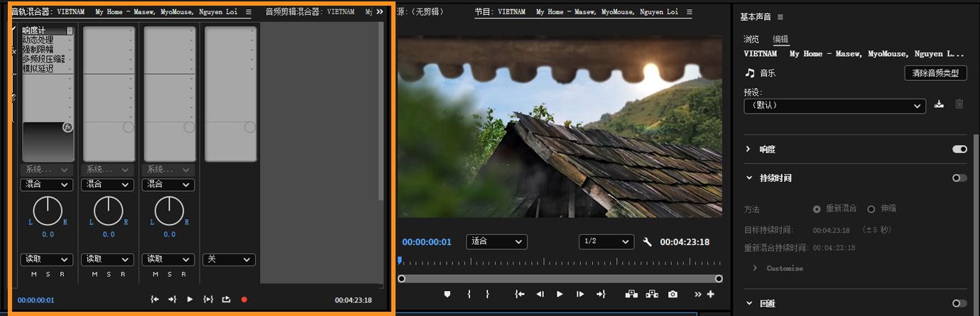Click the first track's pan knob
980x316 pixels.
[48, 210]
